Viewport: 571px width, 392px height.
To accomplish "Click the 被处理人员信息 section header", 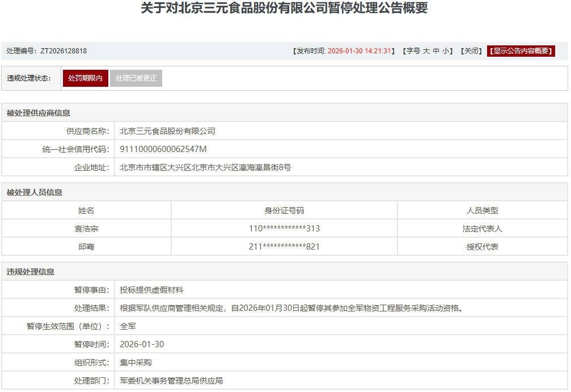I will 35,192.
